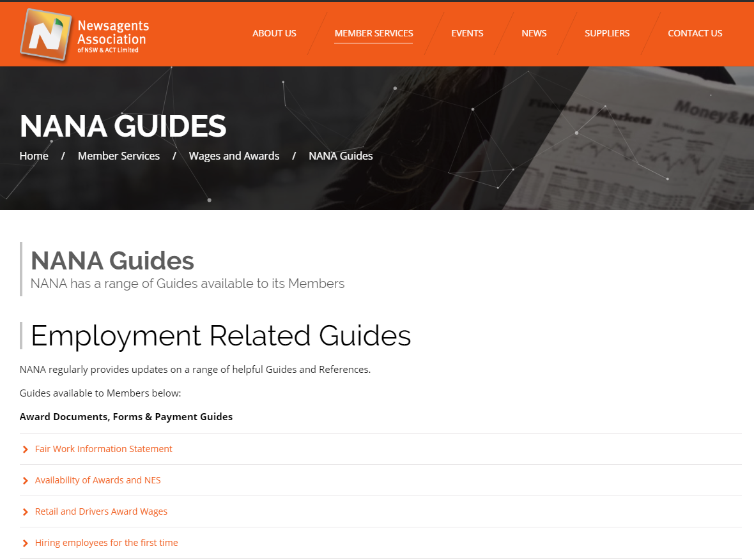Open the Member Services menu
Viewport: 754px width, 560px height.
374,33
